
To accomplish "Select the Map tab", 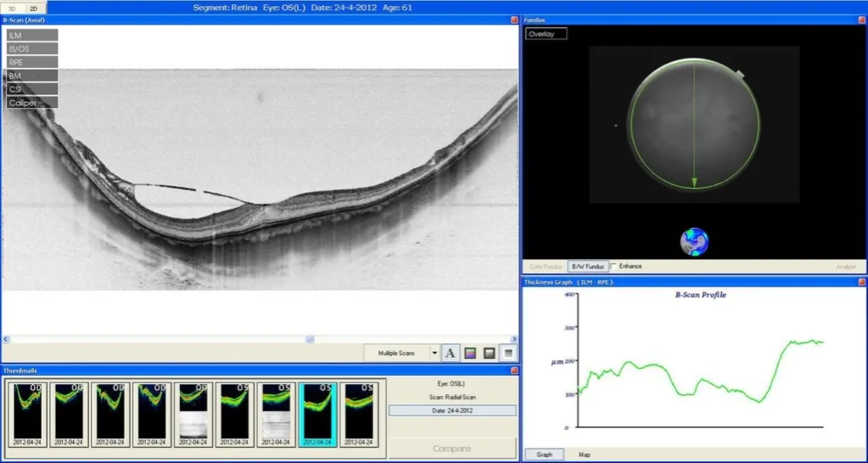I will click(585, 455).
